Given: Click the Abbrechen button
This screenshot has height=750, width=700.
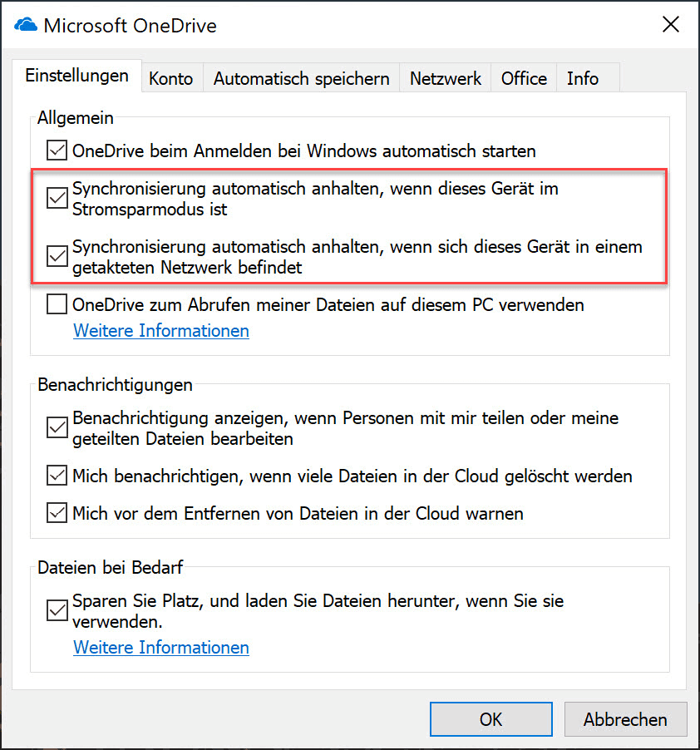Looking at the screenshot, I should [625, 719].
